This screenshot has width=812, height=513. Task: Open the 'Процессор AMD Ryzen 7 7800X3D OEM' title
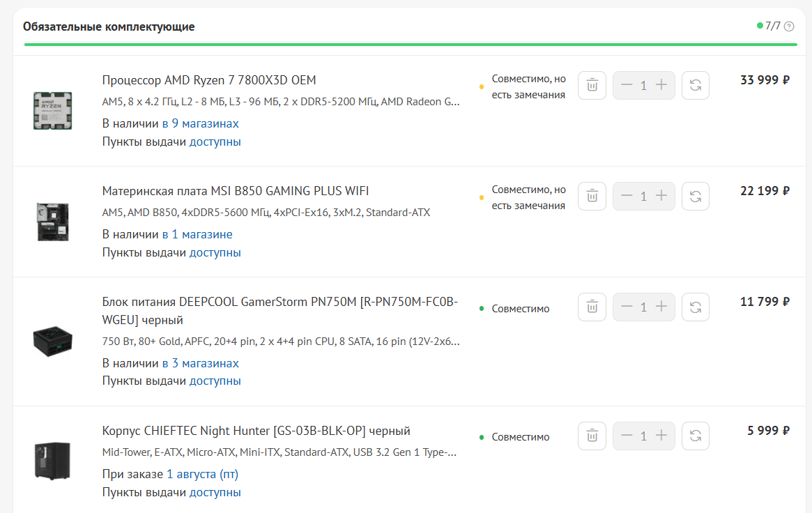click(x=208, y=80)
